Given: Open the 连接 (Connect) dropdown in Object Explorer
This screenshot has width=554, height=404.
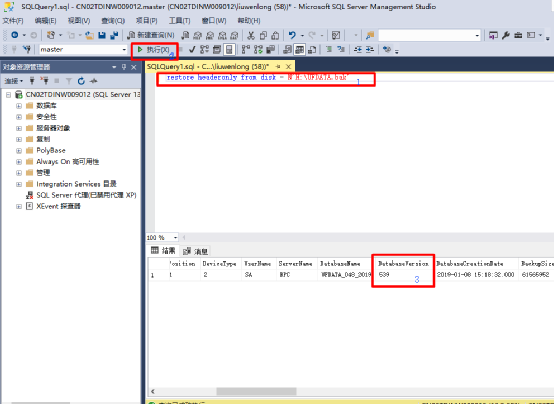Looking at the screenshot, I should [14, 81].
